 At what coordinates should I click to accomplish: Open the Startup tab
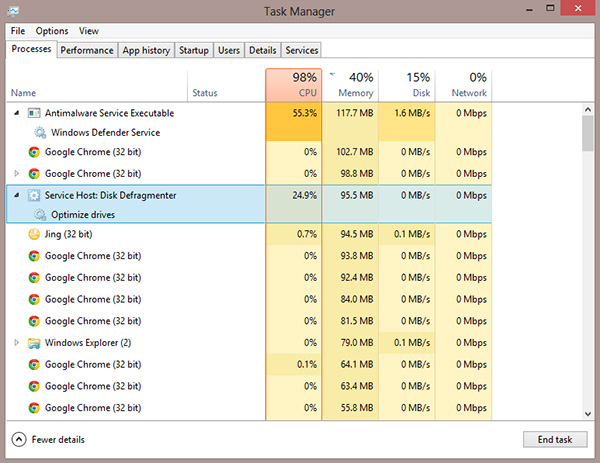tap(194, 50)
